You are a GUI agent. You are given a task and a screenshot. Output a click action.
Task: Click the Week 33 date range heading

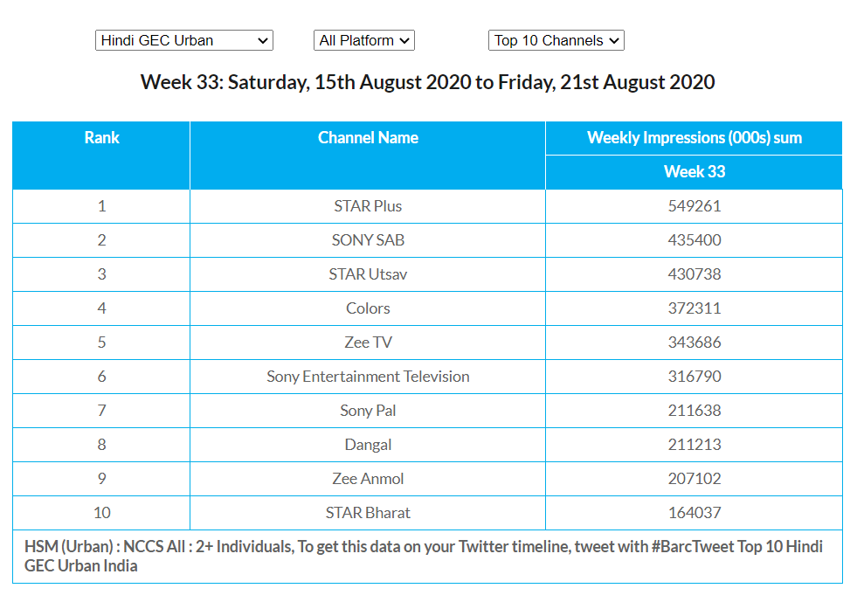coord(427,83)
